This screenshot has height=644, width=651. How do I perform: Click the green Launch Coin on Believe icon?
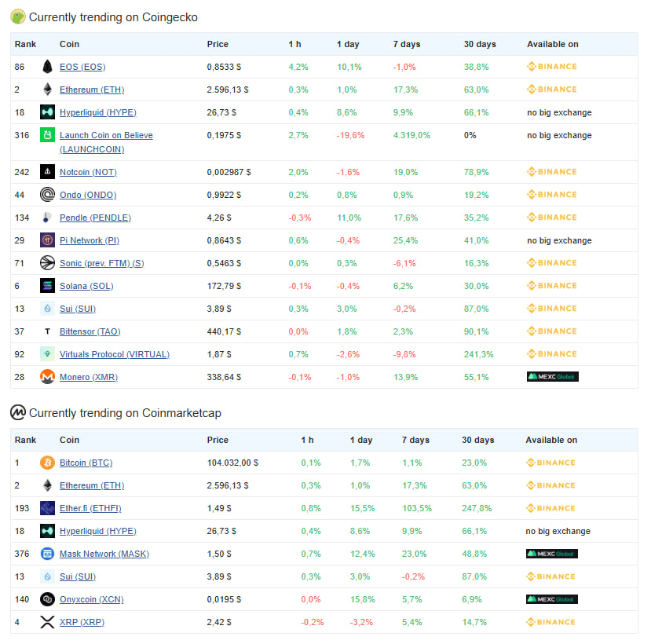(47, 135)
